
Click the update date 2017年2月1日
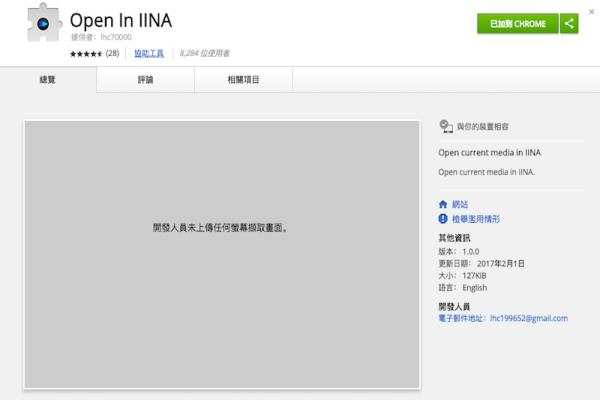coord(501,263)
